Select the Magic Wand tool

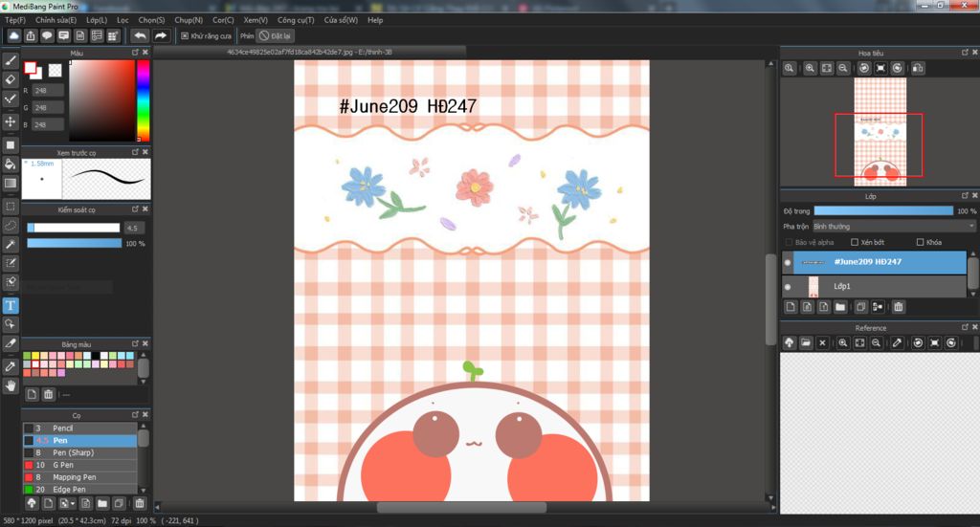tap(10, 244)
